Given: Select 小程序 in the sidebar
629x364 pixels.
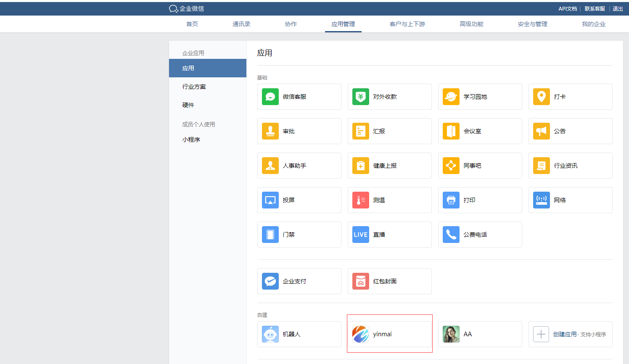Looking at the screenshot, I should coord(191,140).
